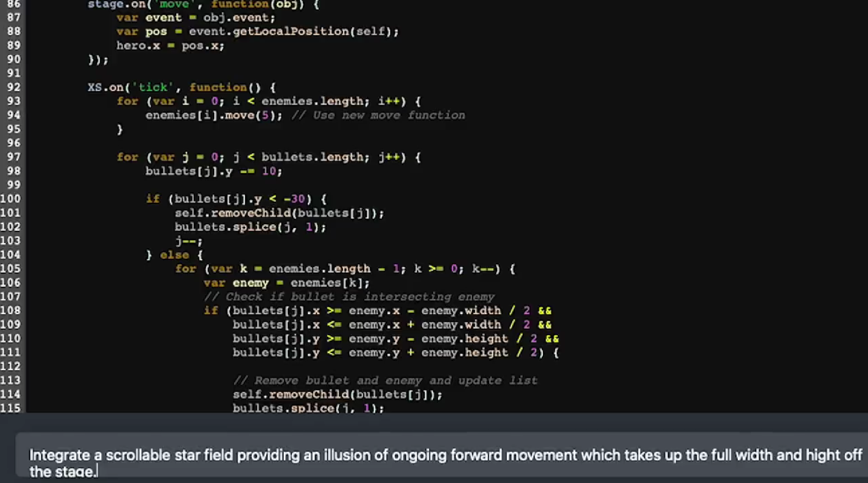Click "bullets.splice(j, 1)" on line 102

(250, 227)
